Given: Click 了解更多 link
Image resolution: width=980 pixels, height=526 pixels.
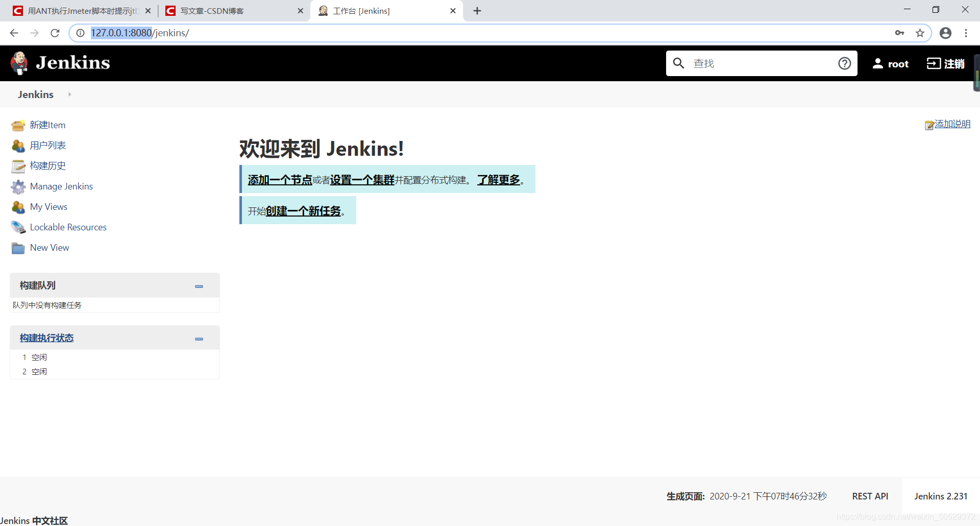Looking at the screenshot, I should 499,180.
